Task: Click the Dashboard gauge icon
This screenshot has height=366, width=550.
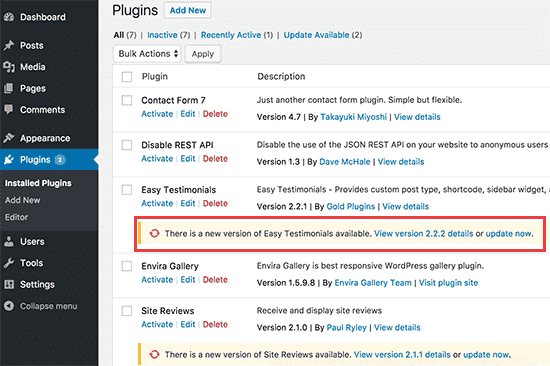Action: (x=9, y=17)
